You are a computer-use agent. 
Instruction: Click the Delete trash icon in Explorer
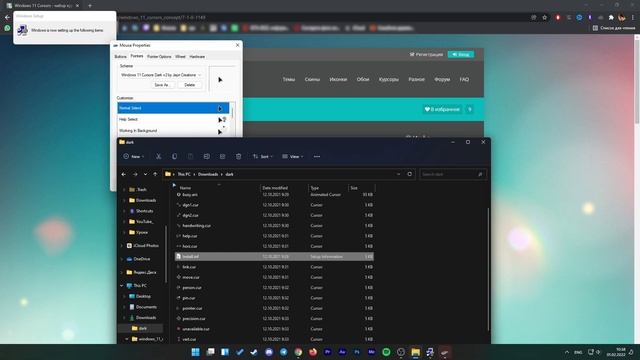pos(238,156)
